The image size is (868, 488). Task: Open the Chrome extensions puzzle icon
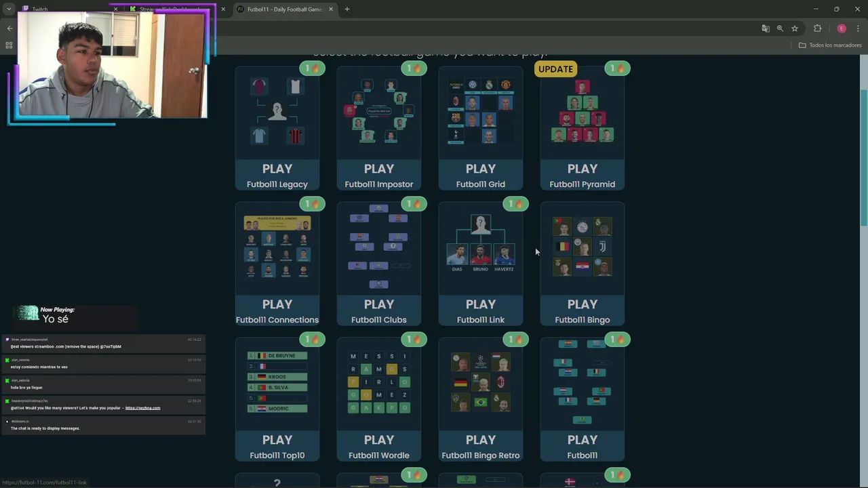tap(817, 28)
